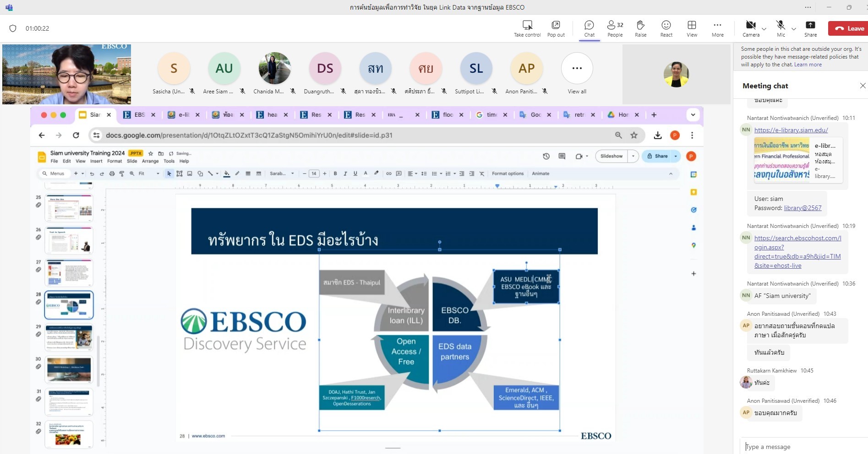868x454 pixels.
Task: Raise your hand in the meeting
Action: [640, 28]
